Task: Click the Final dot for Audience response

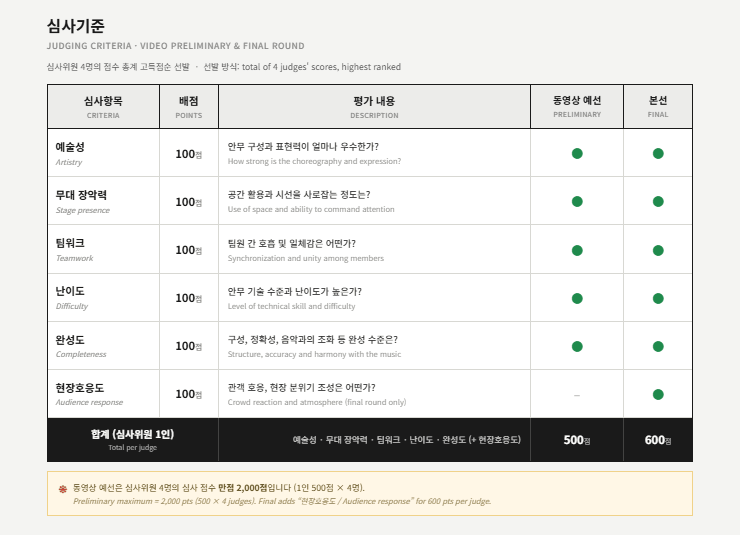Action: [x=658, y=394]
